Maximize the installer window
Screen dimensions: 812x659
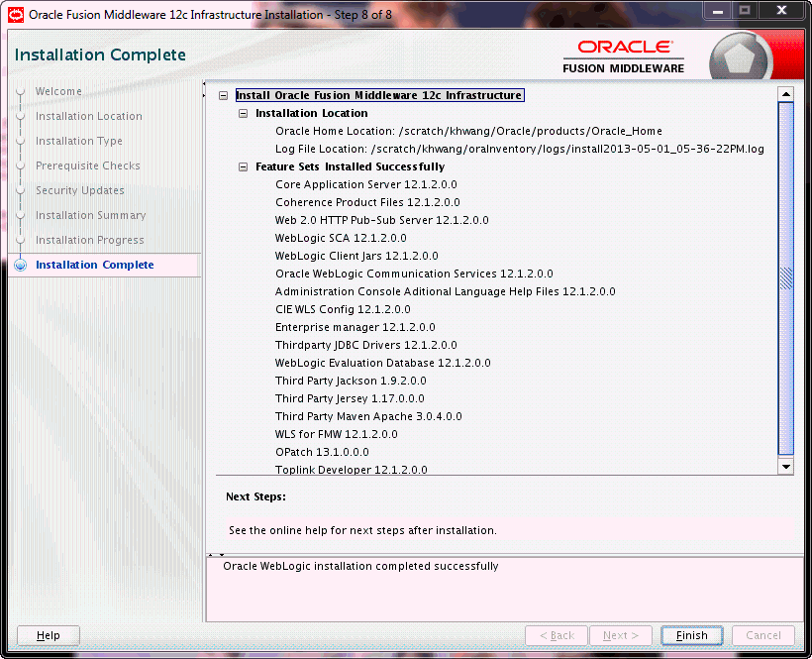click(x=745, y=11)
